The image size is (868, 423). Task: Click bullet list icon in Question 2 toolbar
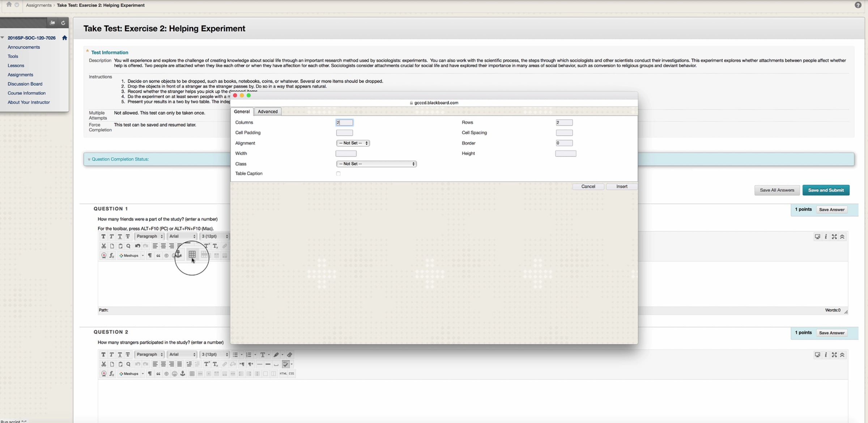(235, 355)
